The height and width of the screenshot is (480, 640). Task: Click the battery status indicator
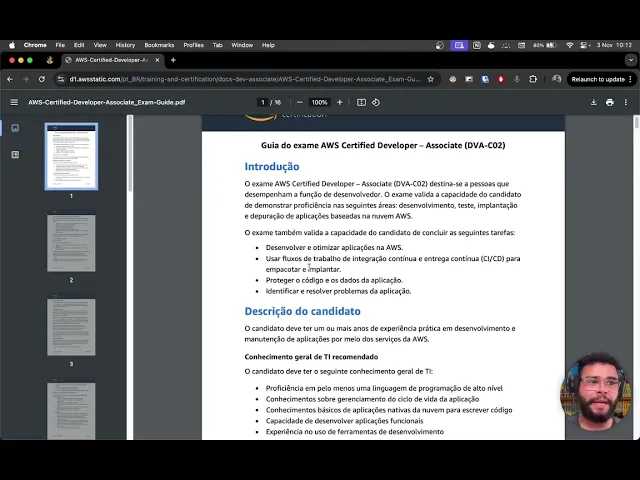click(545, 45)
